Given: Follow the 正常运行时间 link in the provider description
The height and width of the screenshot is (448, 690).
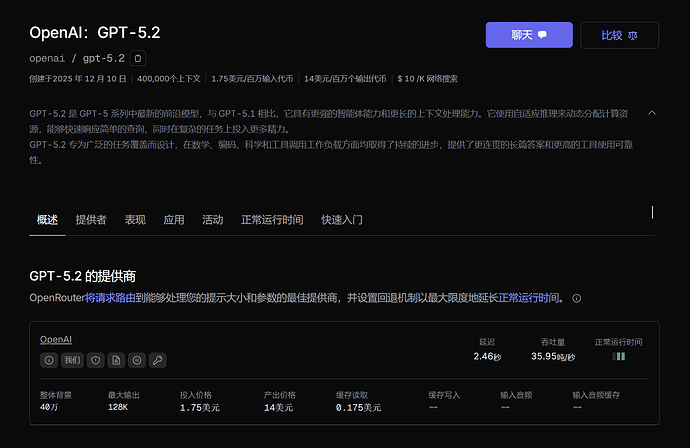Looking at the screenshot, I should point(529,298).
